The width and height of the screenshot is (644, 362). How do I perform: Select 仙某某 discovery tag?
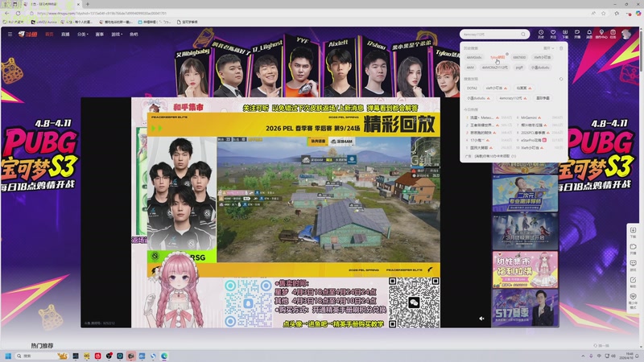[x=524, y=88]
